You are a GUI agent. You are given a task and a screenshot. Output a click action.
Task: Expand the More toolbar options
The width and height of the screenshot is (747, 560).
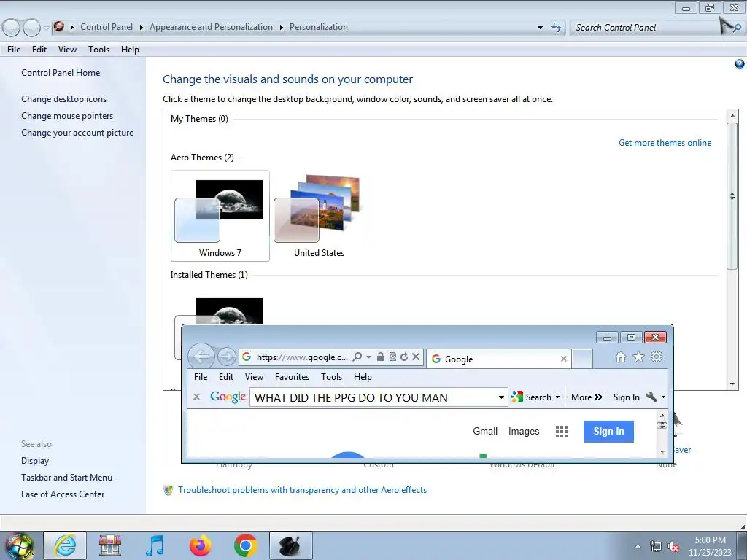tap(587, 397)
